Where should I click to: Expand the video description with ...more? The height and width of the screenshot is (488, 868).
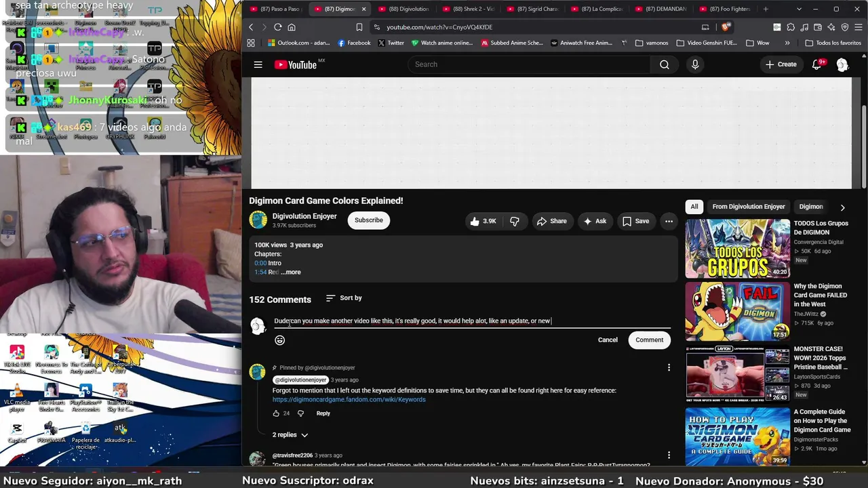291,272
